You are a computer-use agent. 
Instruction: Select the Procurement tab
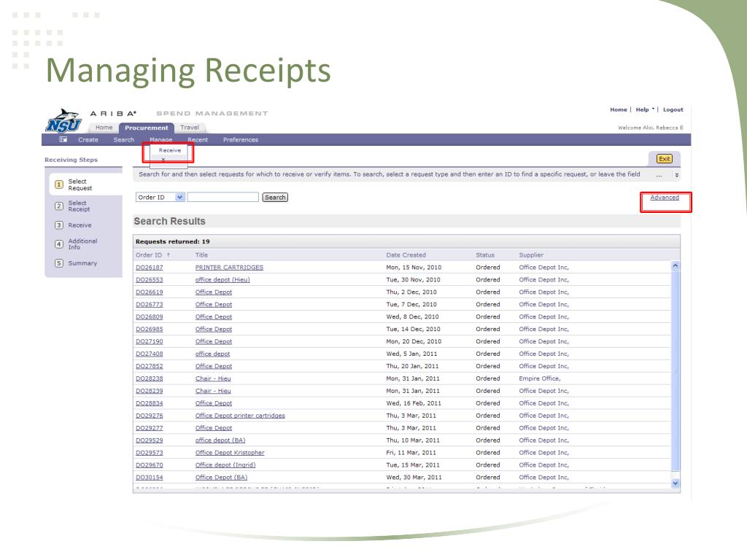pos(146,128)
